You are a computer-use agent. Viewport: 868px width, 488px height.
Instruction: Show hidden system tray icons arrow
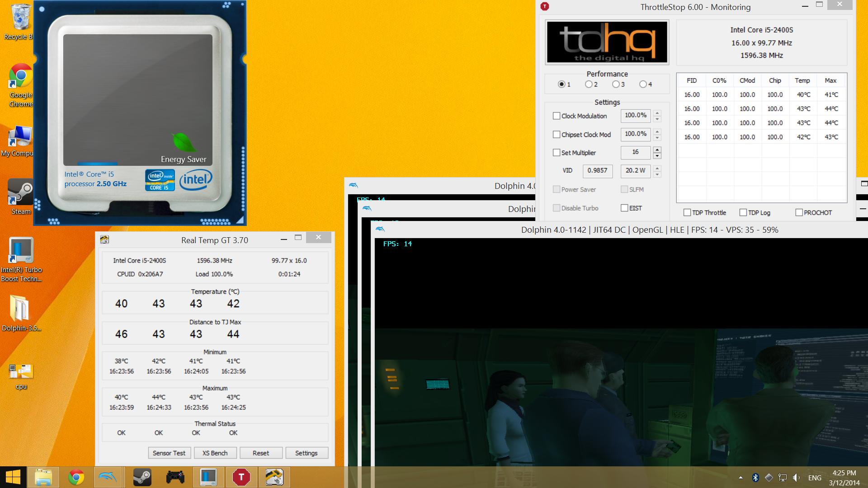[741, 478]
